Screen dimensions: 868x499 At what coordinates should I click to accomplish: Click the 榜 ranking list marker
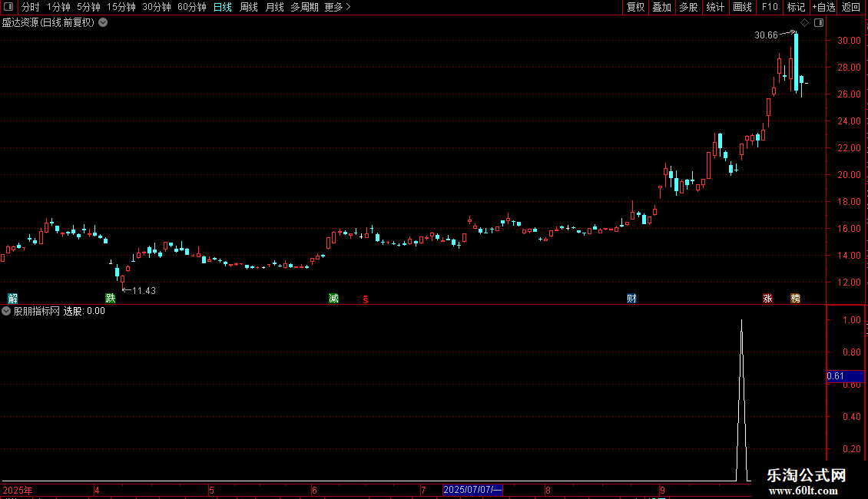coord(795,299)
